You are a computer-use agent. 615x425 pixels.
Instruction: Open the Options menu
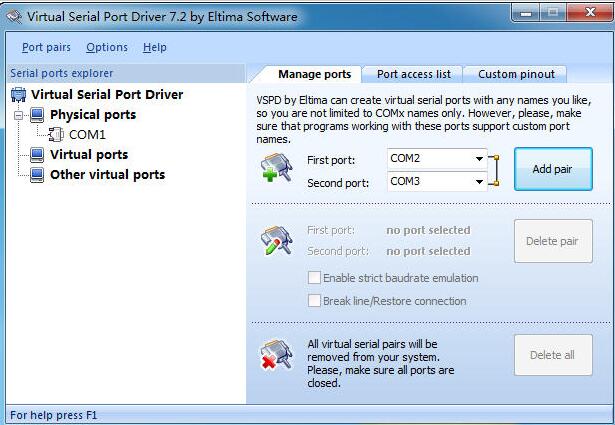107,47
